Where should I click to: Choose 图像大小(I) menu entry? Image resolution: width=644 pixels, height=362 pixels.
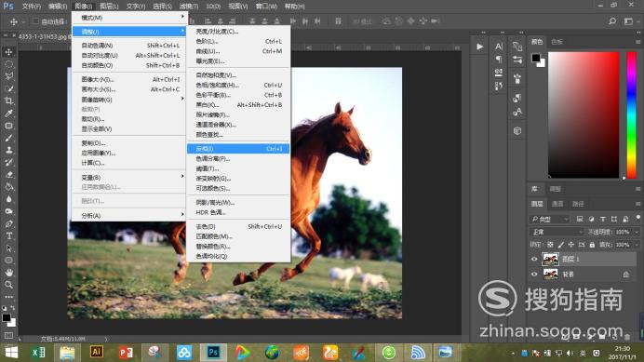click(x=129, y=79)
